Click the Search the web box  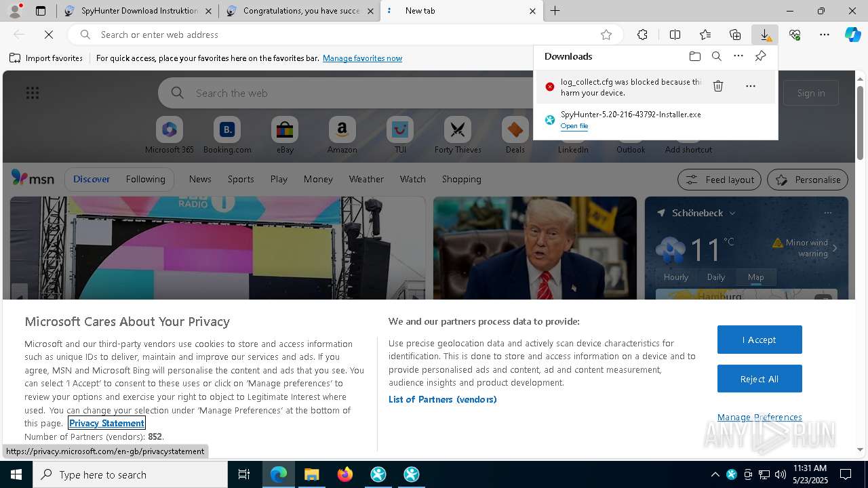click(x=346, y=93)
